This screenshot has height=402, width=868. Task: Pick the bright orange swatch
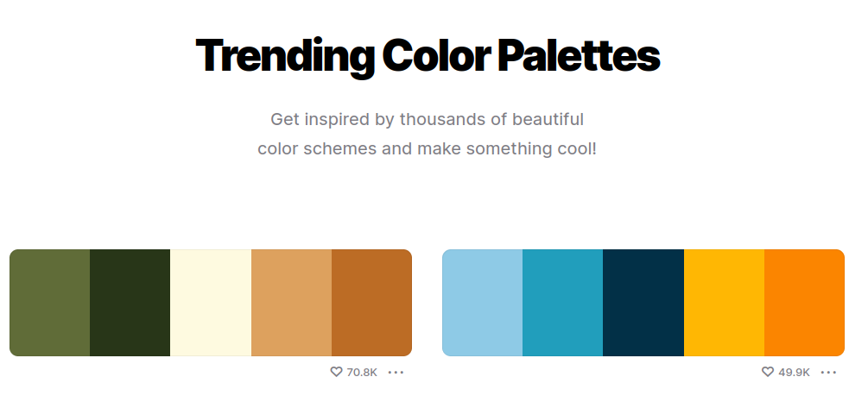click(x=804, y=303)
